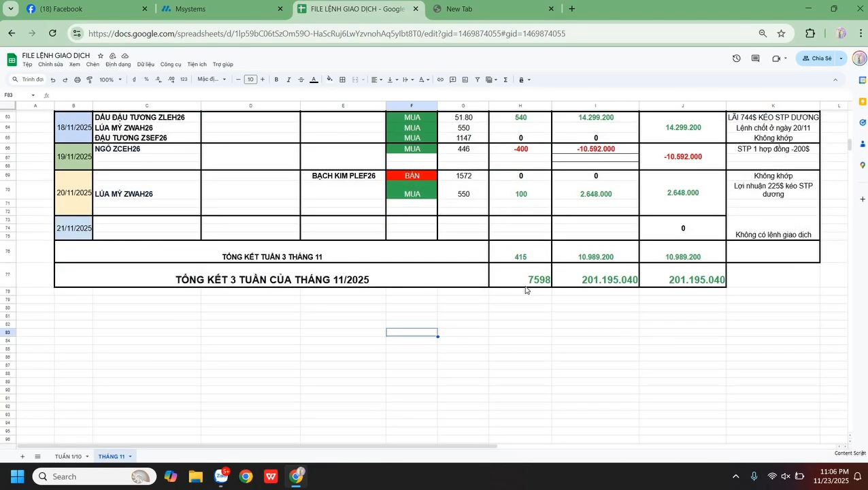Open the zoom 100% dropdown
The height and width of the screenshot is (490, 868).
click(110, 80)
